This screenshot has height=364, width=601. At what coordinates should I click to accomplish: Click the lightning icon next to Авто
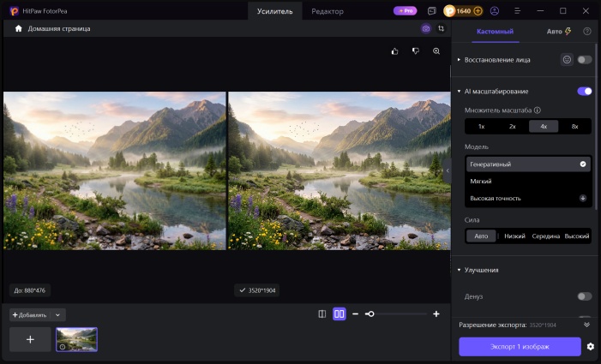click(568, 32)
